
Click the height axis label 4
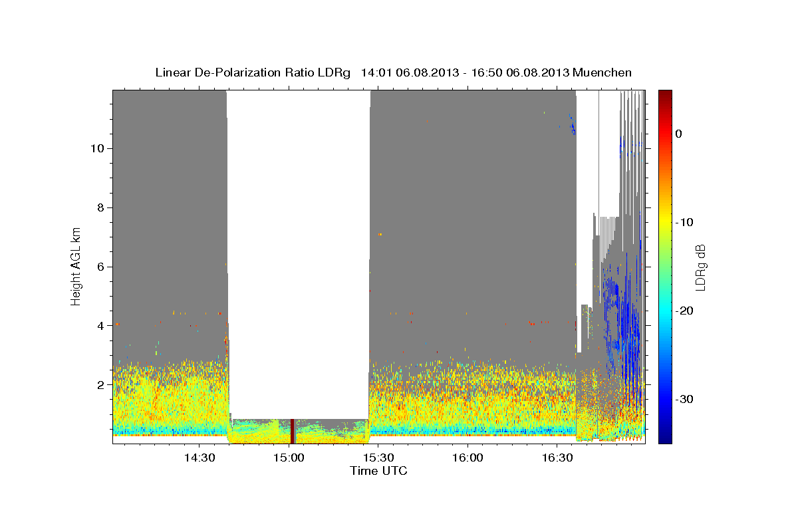point(99,326)
